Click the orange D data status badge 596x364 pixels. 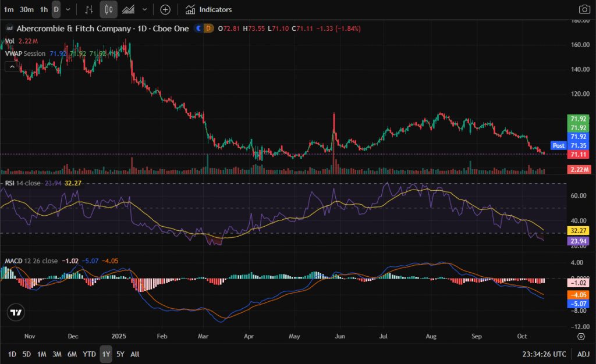point(209,28)
